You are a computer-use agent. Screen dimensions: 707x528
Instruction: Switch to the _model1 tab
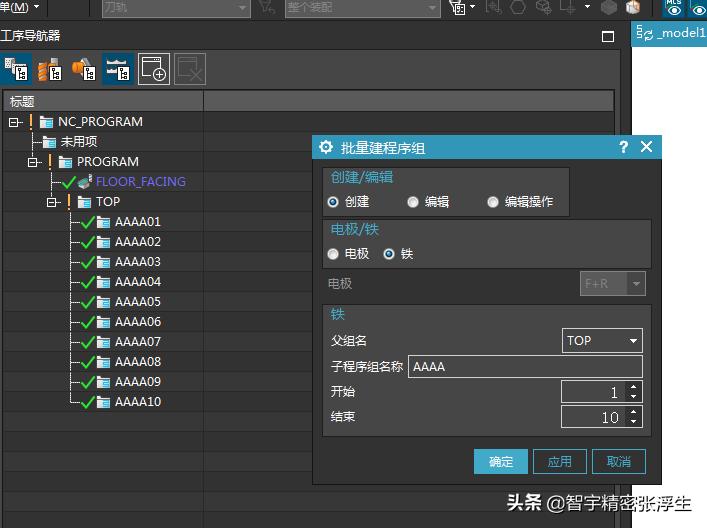point(670,33)
